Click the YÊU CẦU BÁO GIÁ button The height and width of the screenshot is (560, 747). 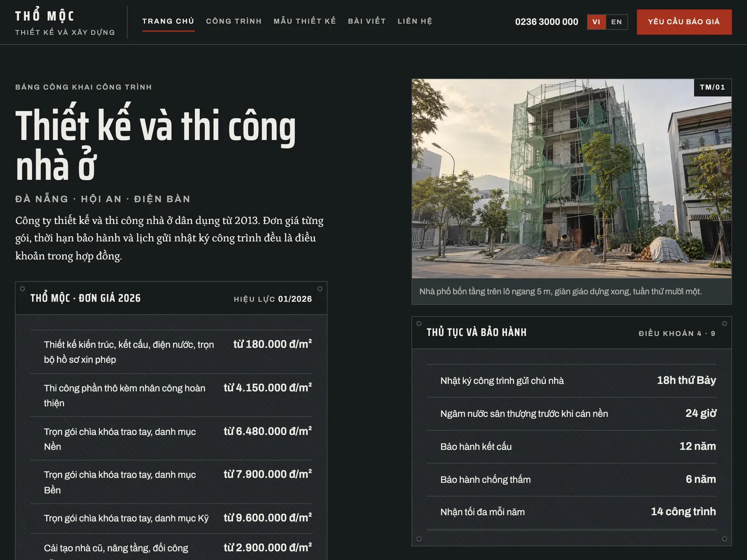(684, 22)
